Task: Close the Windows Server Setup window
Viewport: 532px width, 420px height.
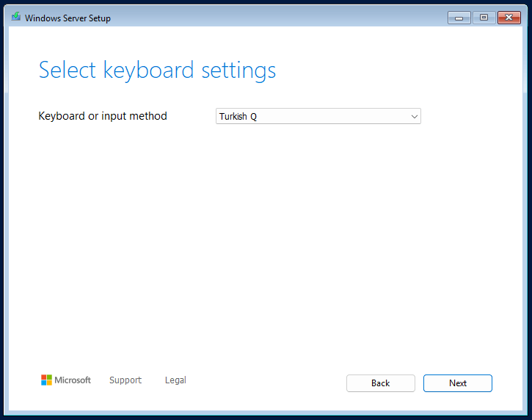Action: click(x=509, y=18)
